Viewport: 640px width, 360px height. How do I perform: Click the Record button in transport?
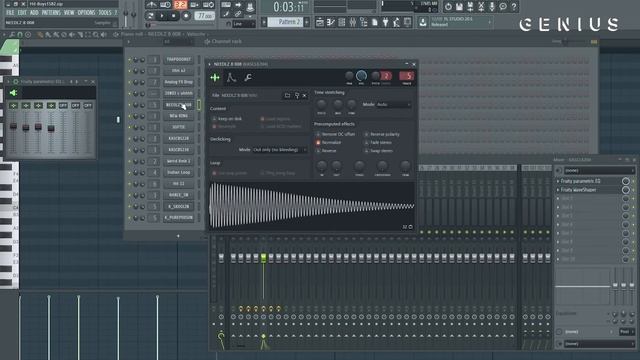186,16
